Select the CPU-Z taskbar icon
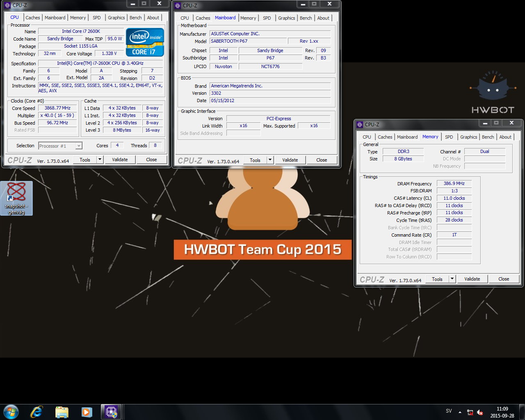 coord(111,412)
